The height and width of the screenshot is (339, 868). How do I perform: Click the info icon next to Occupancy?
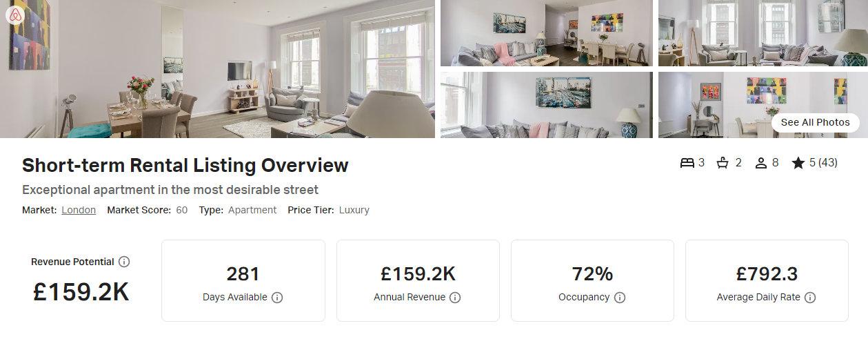(x=620, y=298)
